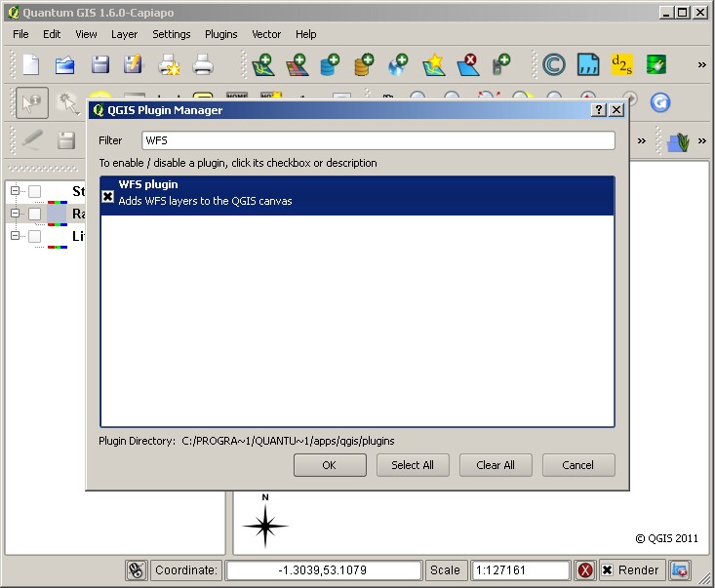This screenshot has height=588, width=715.
Task: Click the Remove Layer red X icon
Action: pyautogui.click(x=468, y=64)
